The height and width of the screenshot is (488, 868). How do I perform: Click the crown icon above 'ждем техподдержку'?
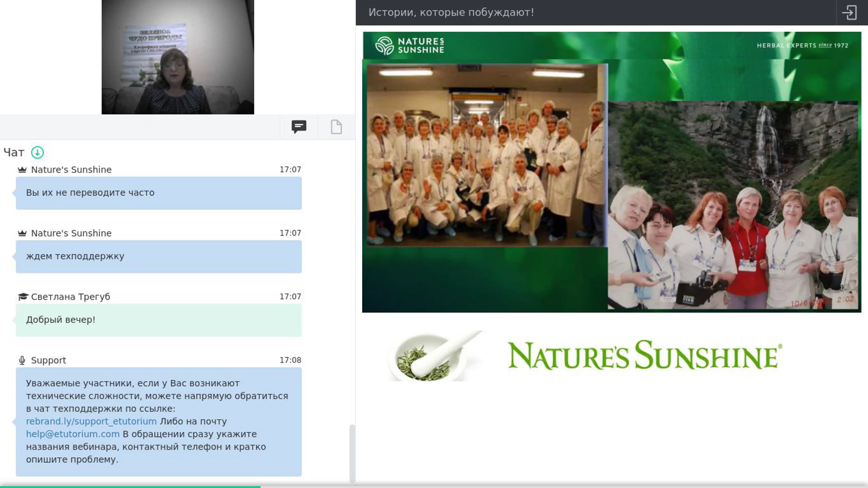[22, 233]
